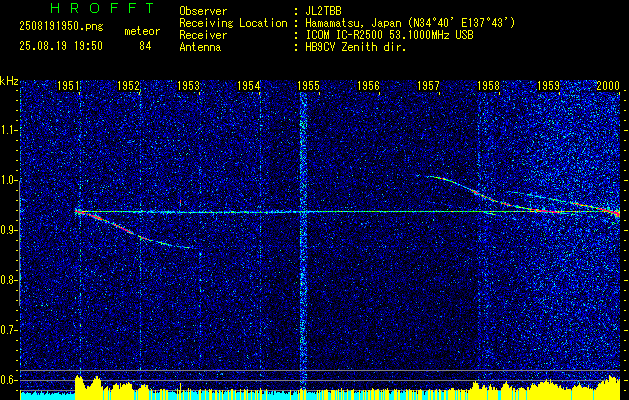Viewport: 629px width, 400px height.
Task: Click the 0.9 frequency axis label
Action: pos(8,230)
